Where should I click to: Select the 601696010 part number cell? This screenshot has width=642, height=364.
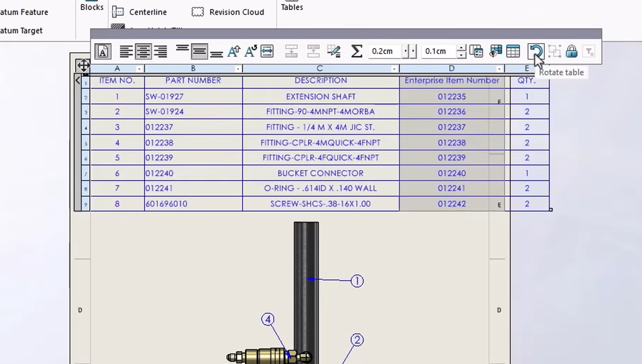tap(193, 204)
